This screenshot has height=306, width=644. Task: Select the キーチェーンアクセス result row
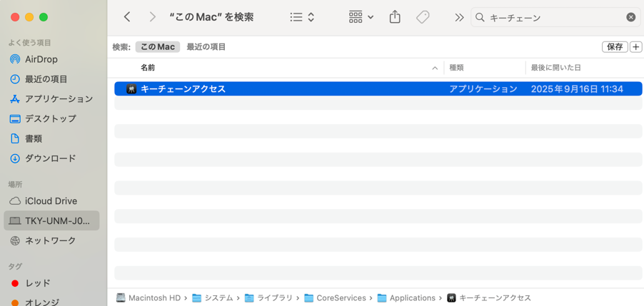tap(378, 88)
